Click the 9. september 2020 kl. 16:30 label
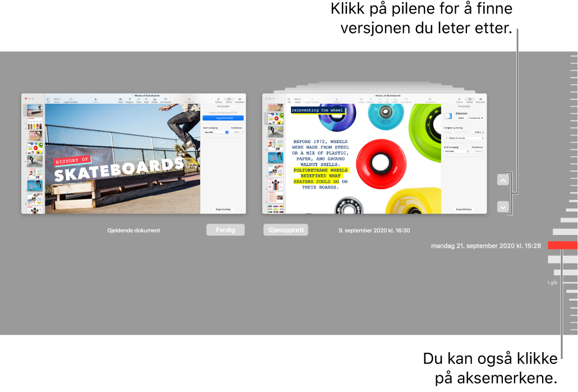The height and width of the screenshot is (392, 578). click(374, 230)
